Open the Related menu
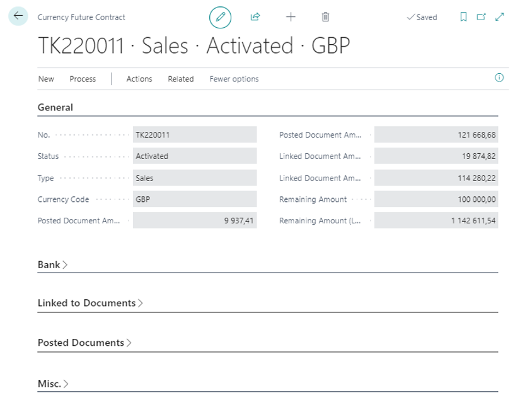 pyautogui.click(x=180, y=79)
